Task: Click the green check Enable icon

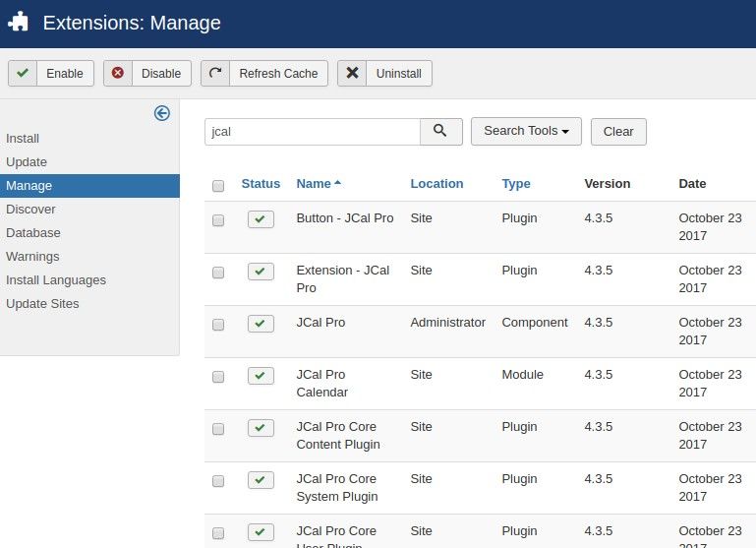Action: [x=23, y=73]
